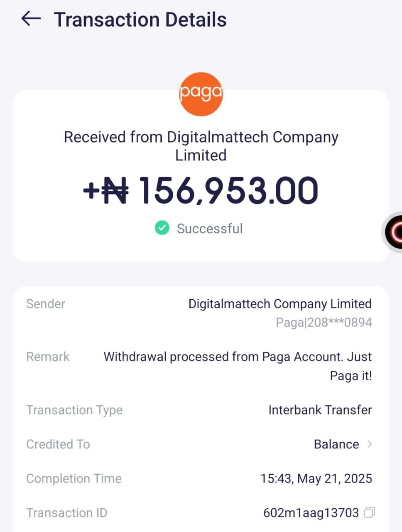Tap Received from Digitalmattech Company heading
This screenshot has width=402, height=532.
201,146
